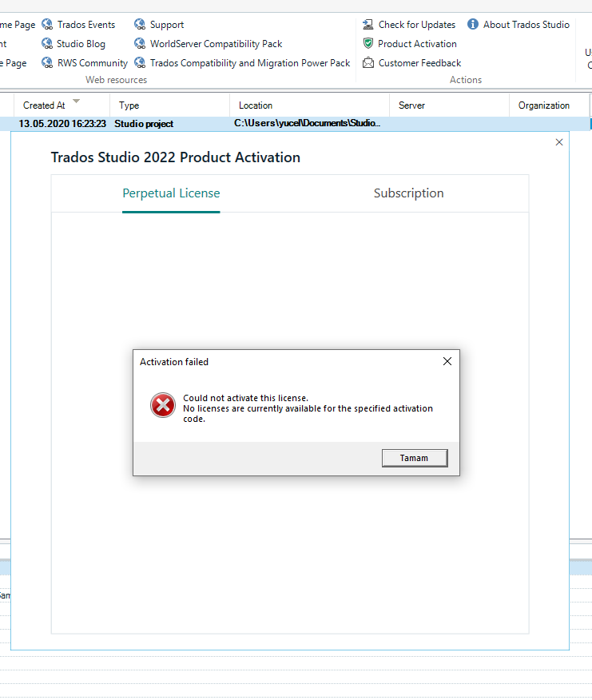Click the Support globe icon
This screenshot has height=700, width=592.
pyautogui.click(x=140, y=24)
